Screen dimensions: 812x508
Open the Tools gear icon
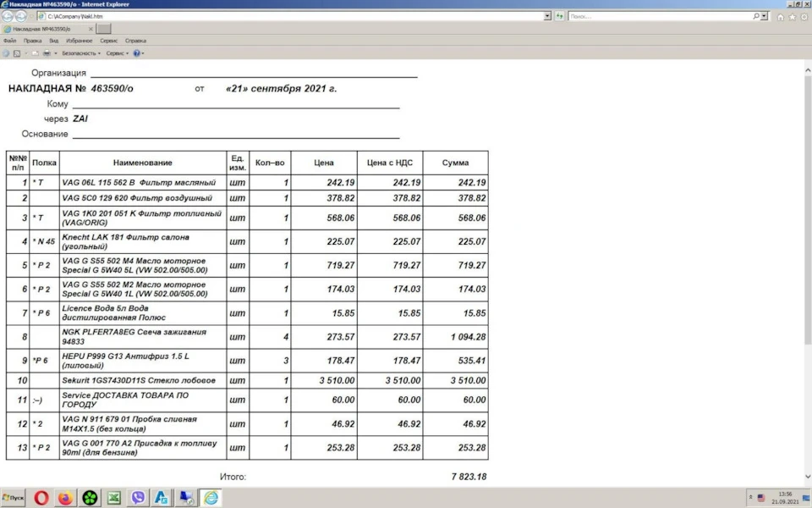[x=804, y=17]
